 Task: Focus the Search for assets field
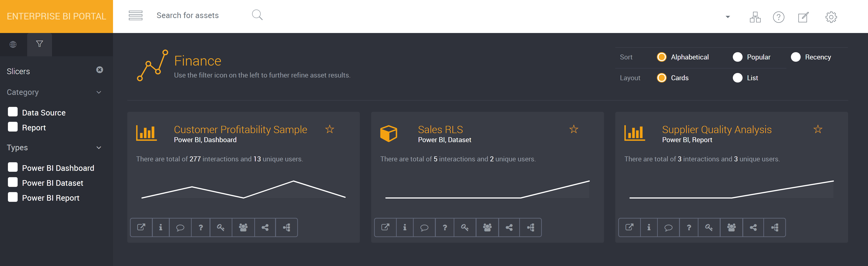tap(201, 16)
